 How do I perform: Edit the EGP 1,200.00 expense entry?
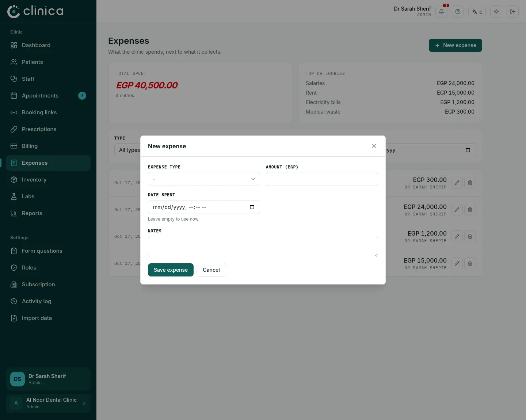(x=457, y=236)
